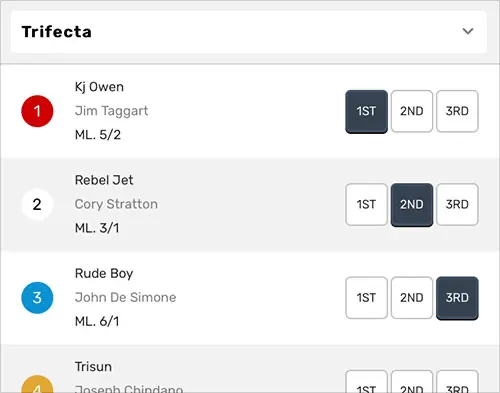The image size is (500, 393).
Task: Toggle 3RD for Kj Owen
Action: (457, 111)
